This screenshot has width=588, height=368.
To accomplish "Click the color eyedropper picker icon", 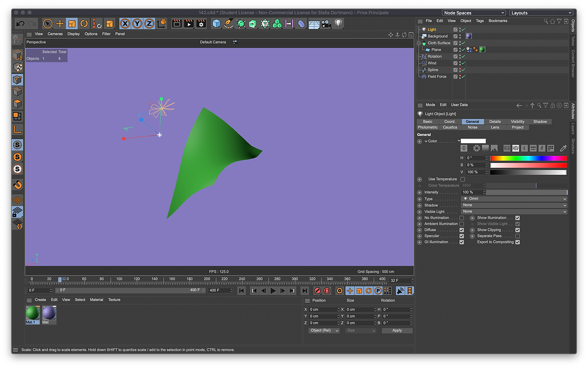I will (x=563, y=148).
